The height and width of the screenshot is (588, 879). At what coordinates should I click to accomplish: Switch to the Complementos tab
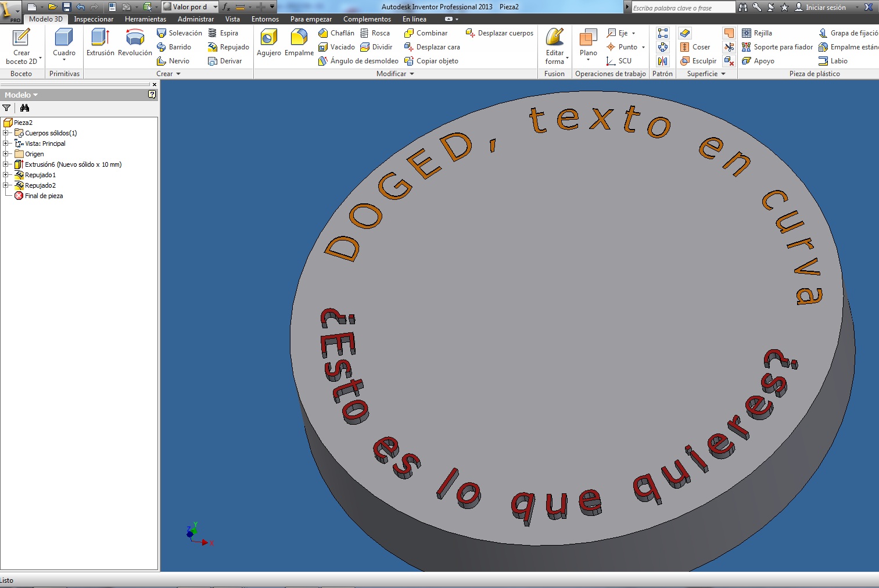click(x=367, y=19)
